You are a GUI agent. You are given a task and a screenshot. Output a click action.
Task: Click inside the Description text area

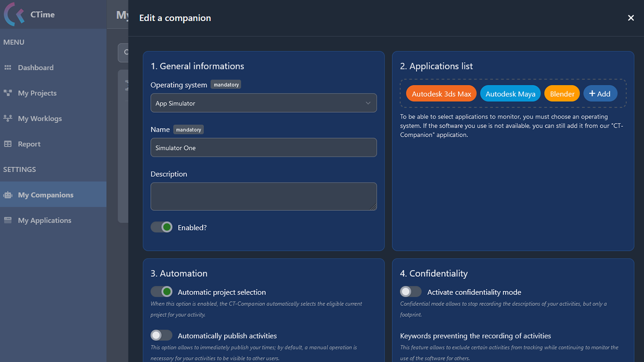tap(264, 196)
